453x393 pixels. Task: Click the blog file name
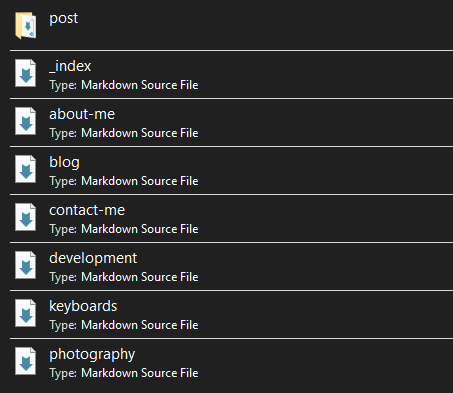(64, 163)
